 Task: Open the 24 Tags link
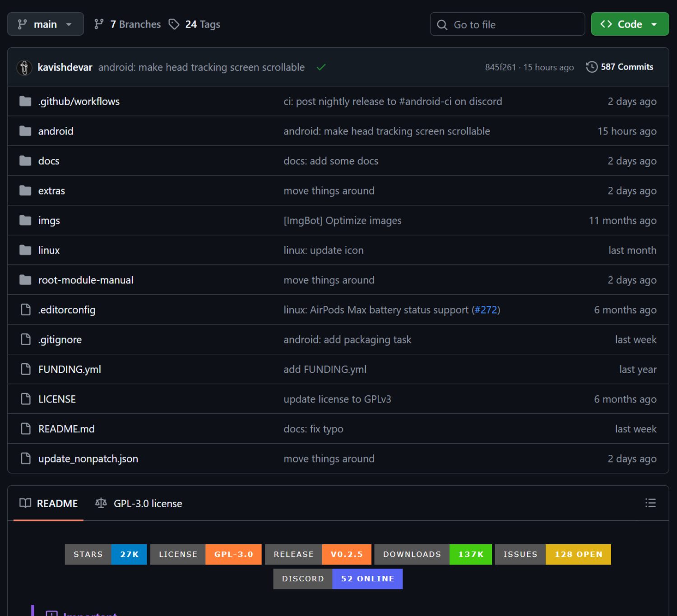pos(194,24)
